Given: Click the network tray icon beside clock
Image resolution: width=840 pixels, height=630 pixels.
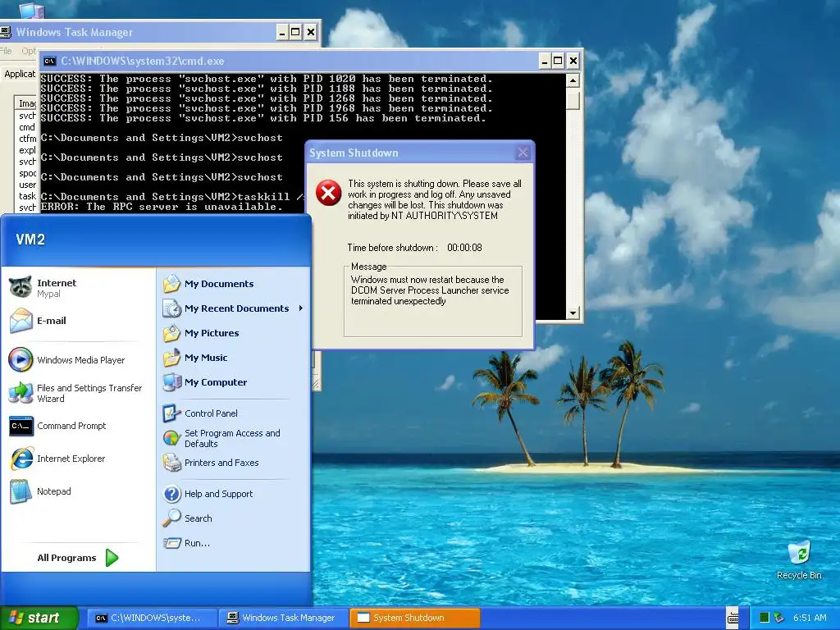Looking at the screenshot, I should tap(779, 618).
